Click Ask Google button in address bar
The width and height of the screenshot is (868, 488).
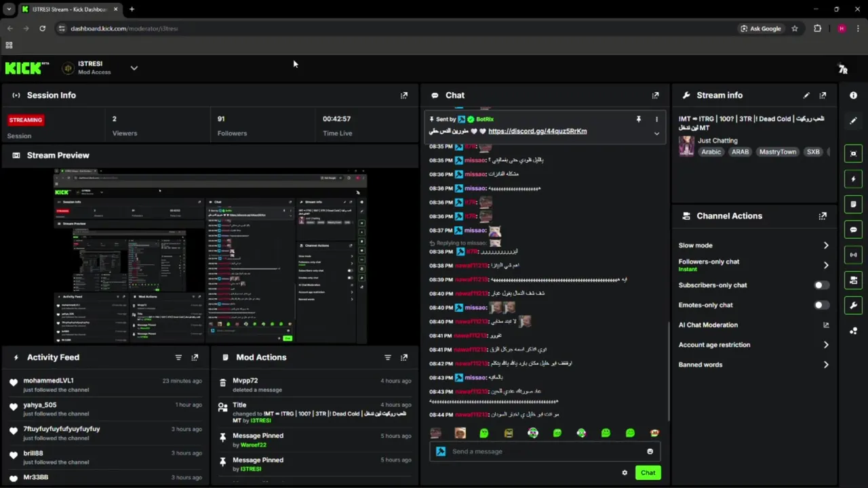coord(760,28)
